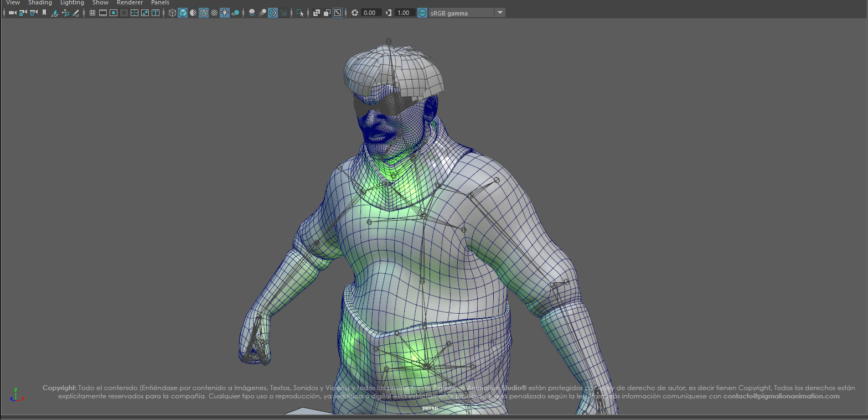The height and width of the screenshot is (420, 868).
Task: Select the 2D Pan/Zoom tool icon
Action: pos(65,13)
